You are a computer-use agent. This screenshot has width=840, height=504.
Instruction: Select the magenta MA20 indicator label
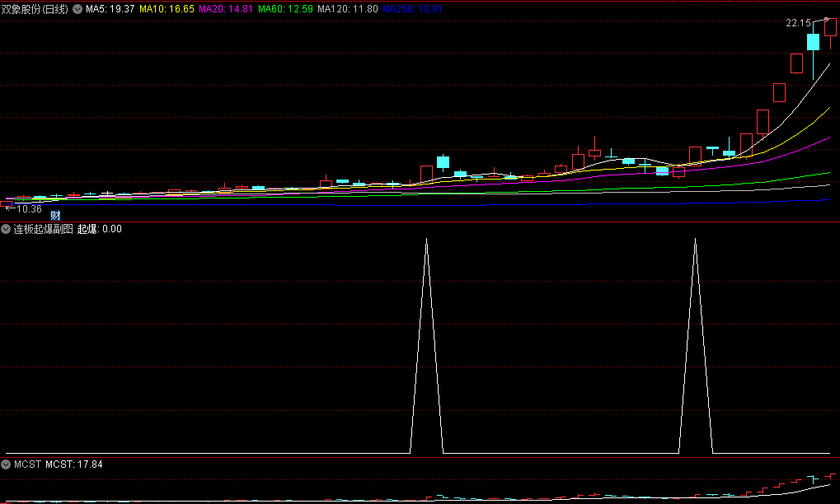(227, 9)
